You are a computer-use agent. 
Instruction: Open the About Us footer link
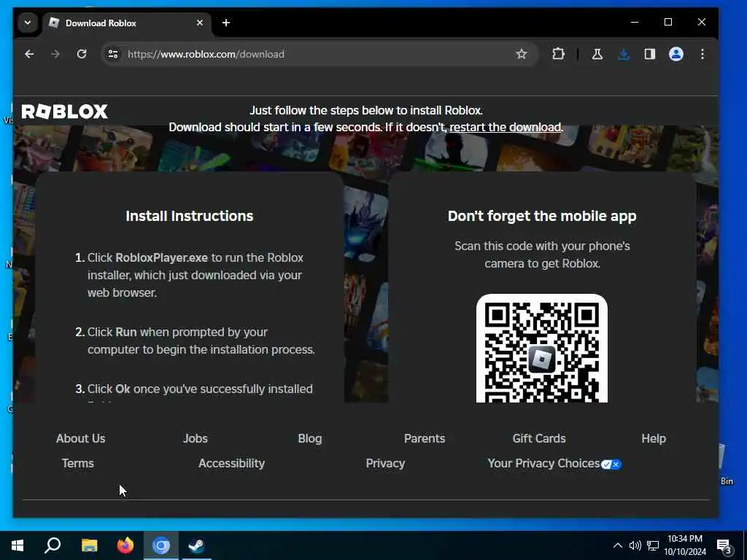[x=80, y=438]
